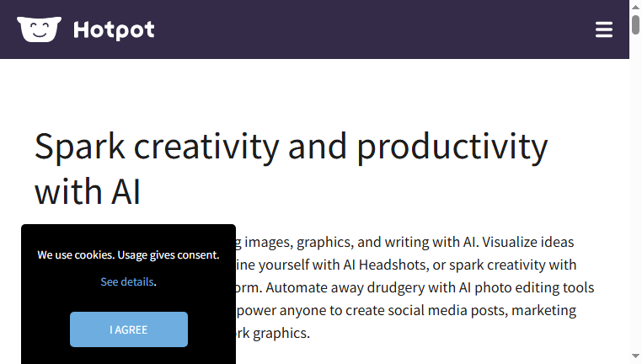
Task: Open the hamburger menu icon
Action: pos(604,29)
